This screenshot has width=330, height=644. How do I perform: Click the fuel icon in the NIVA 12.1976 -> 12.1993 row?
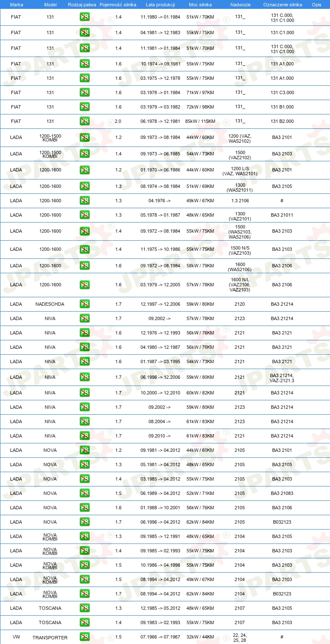[84, 333]
